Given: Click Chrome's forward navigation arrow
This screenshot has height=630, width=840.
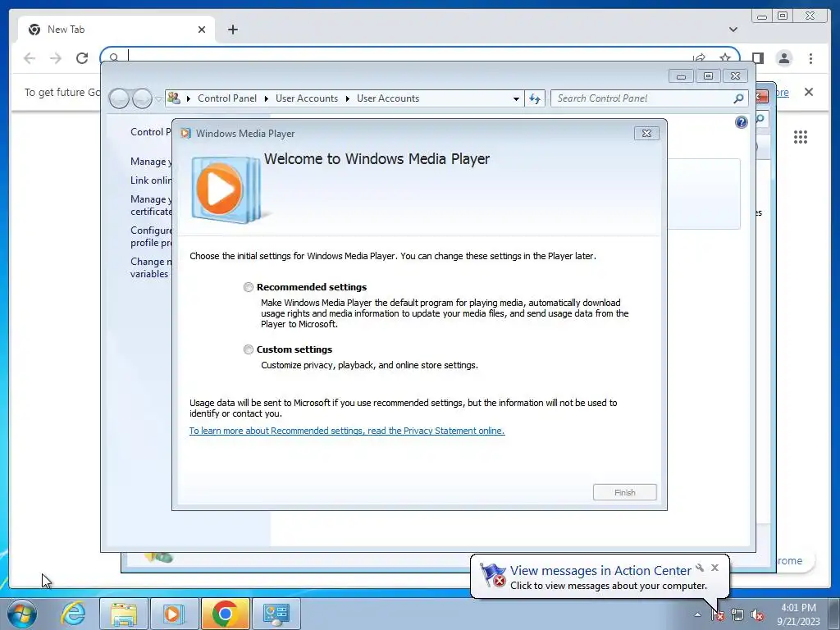Looking at the screenshot, I should [56, 58].
